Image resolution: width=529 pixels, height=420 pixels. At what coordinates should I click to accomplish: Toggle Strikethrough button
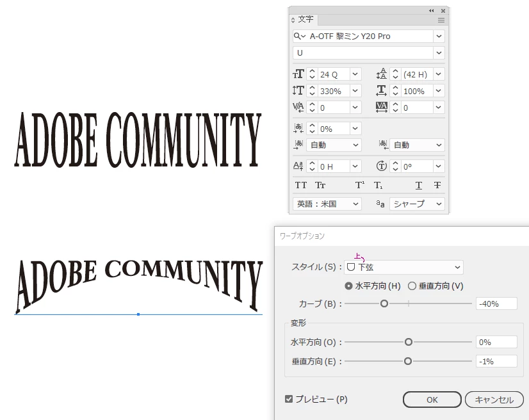437,185
